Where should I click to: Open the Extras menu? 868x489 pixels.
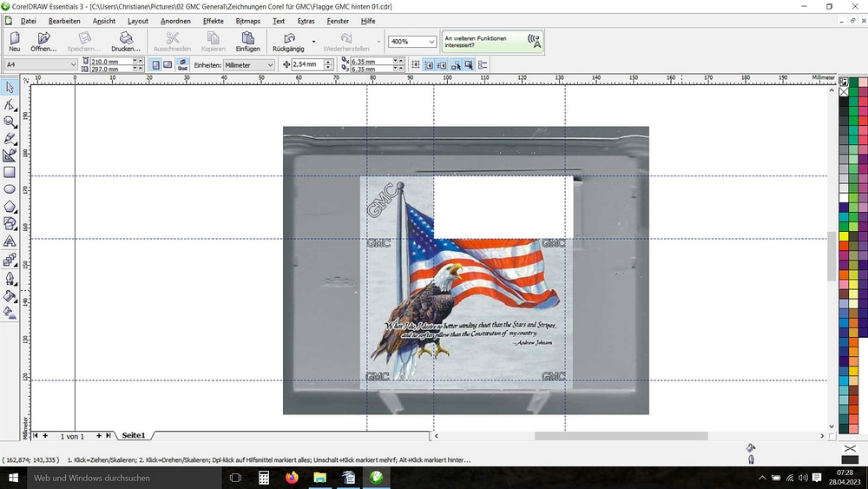click(x=306, y=21)
